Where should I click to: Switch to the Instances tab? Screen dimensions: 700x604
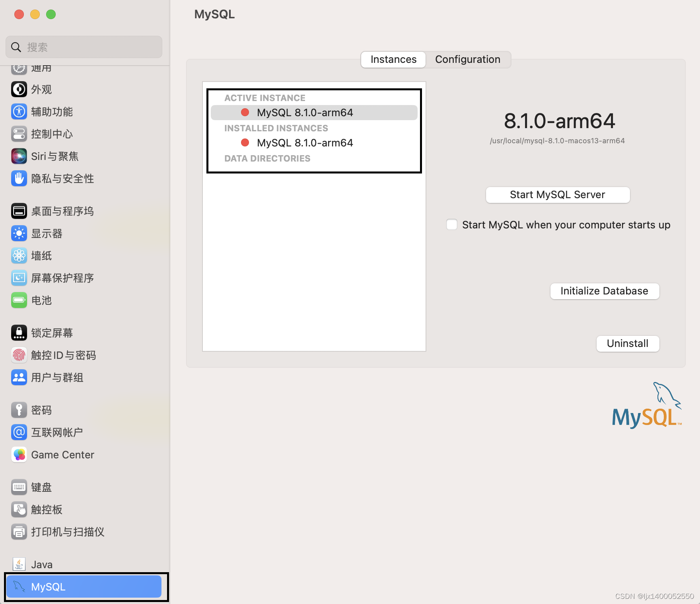click(x=393, y=60)
